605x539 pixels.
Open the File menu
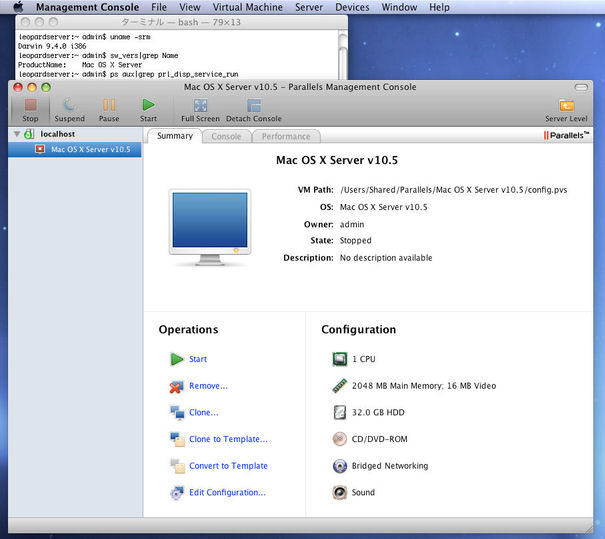coord(159,7)
